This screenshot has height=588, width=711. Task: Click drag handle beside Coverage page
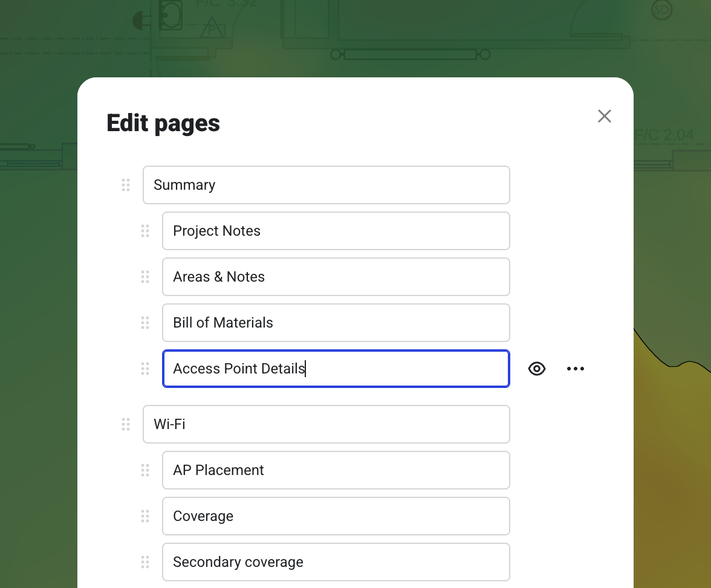145,516
